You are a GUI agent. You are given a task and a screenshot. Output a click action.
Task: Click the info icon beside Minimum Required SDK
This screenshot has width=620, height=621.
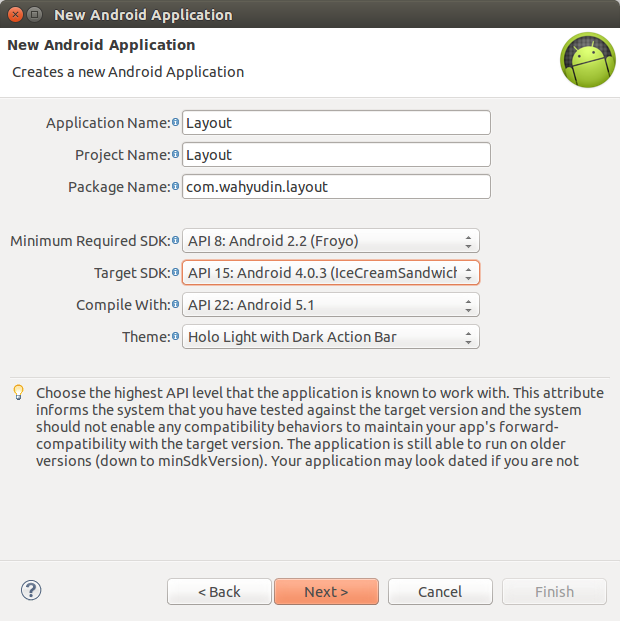point(175,240)
